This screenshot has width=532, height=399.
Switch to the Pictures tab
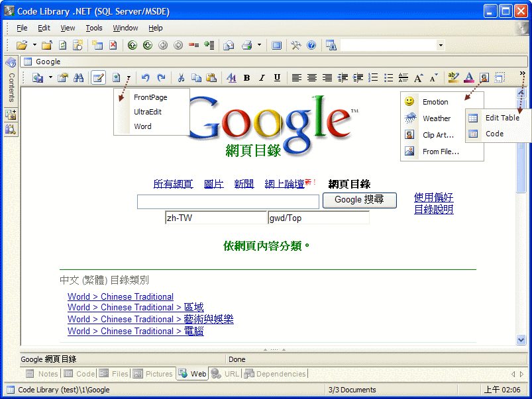pyautogui.click(x=153, y=374)
